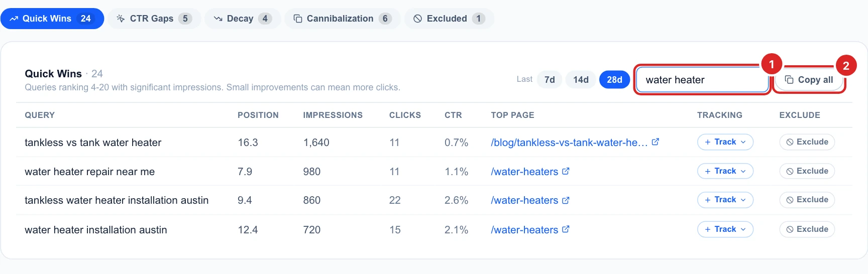The image size is (868, 274).
Task: Select query 'tankless water heater installation austin'
Action: pyautogui.click(x=117, y=200)
